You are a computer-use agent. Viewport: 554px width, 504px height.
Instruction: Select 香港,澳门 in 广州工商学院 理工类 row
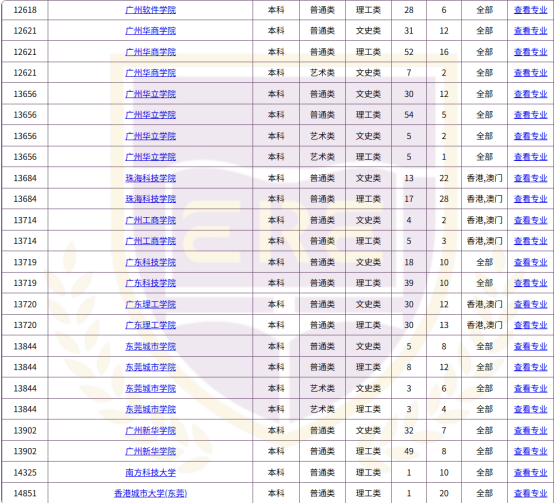[484, 241]
